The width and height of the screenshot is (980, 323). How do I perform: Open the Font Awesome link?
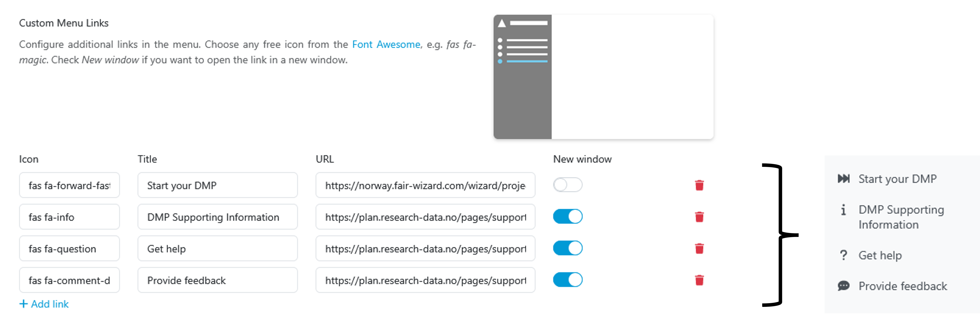pos(386,45)
